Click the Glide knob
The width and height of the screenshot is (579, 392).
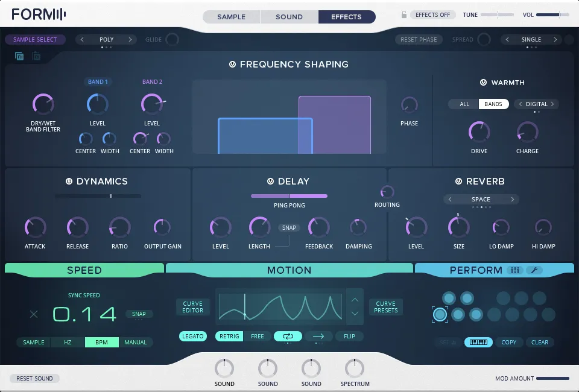coord(172,39)
